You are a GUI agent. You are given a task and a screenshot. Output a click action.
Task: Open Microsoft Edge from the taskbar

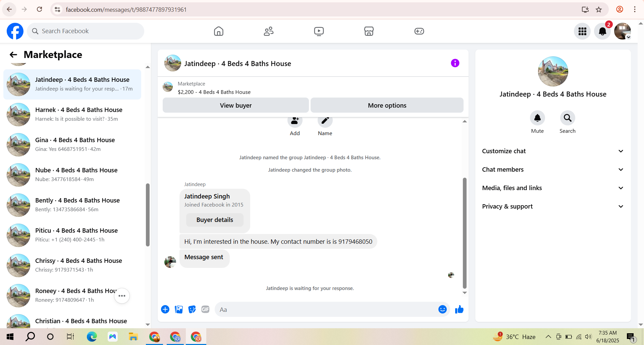(92, 337)
